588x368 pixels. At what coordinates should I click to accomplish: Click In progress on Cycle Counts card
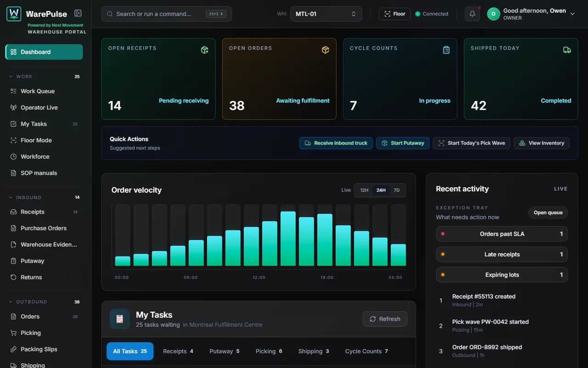click(x=435, y=101)
